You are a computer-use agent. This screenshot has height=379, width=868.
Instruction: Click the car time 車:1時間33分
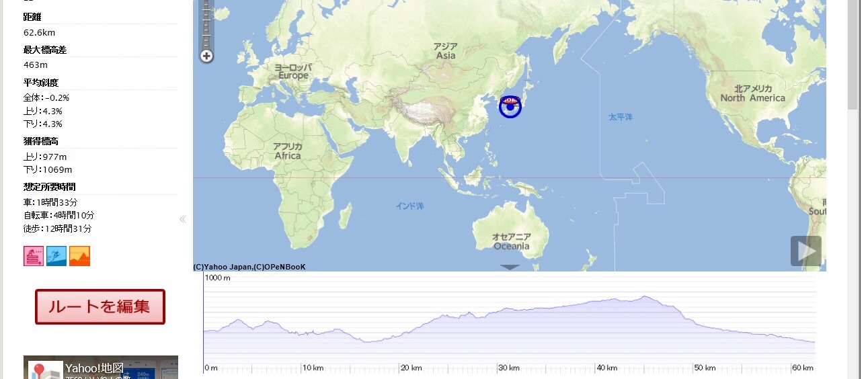coord(50,202)
